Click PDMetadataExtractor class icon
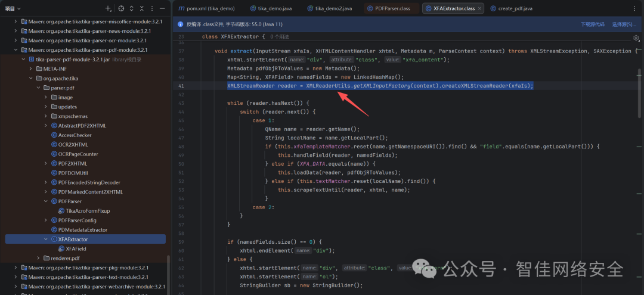The height and width of the screenshot is (295, 644). click(54, 230)
